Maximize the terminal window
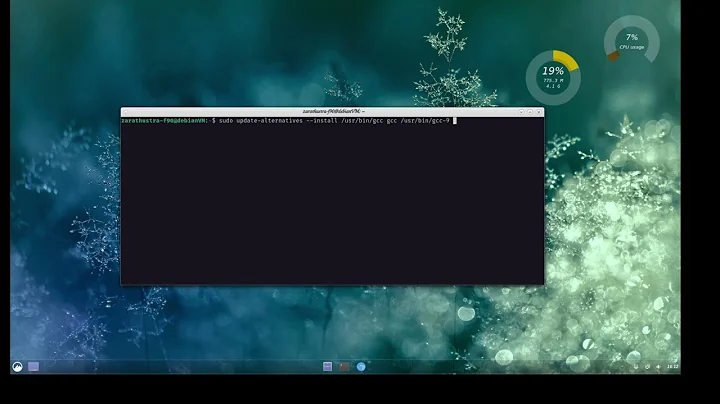Image resolution: width=720 pixels, height=404 pixels. [x=531, y=112]
